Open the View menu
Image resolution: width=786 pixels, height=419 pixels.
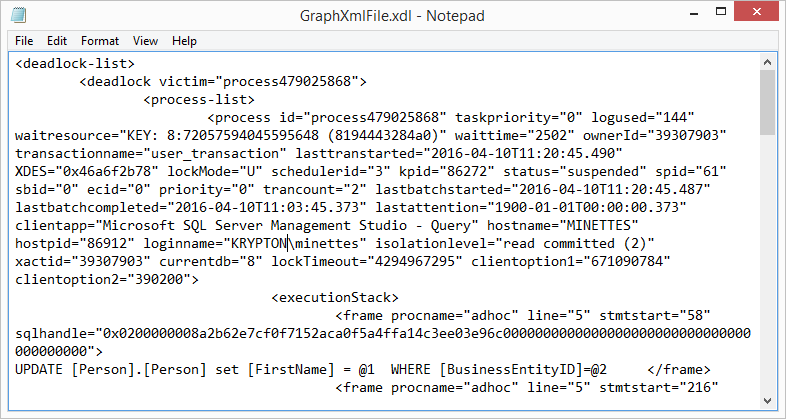click(x=145, y=41)
